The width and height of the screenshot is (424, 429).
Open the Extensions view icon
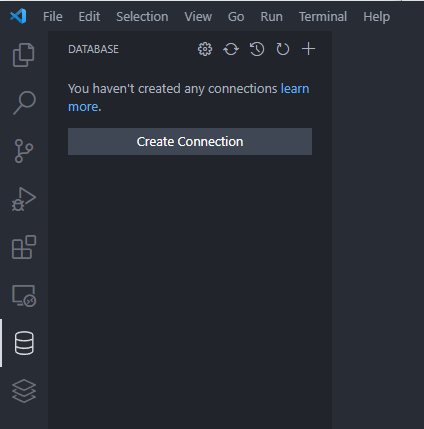(x=24, y=247)
